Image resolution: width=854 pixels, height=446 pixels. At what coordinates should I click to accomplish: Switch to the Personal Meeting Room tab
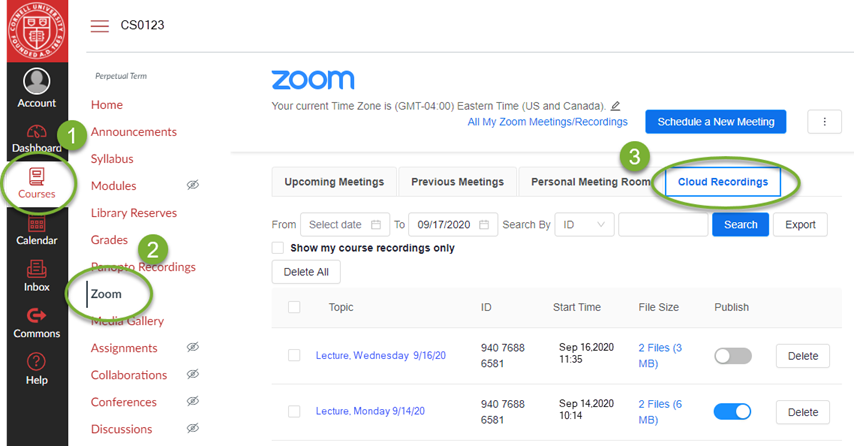click(590, 182)
